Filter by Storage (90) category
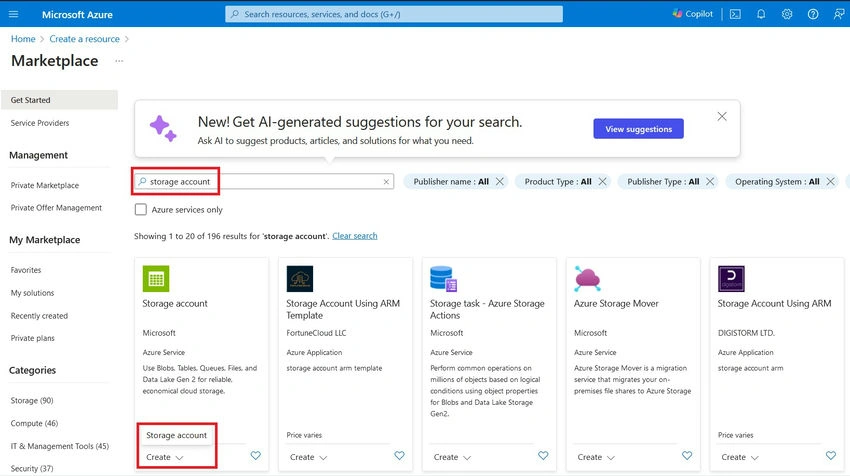 tap(32, 401)
